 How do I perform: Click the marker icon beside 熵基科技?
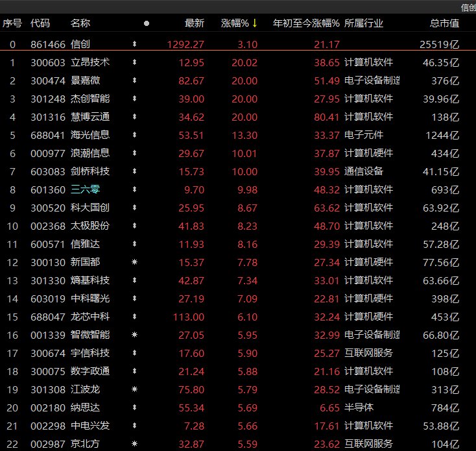[x=134, y=280]
